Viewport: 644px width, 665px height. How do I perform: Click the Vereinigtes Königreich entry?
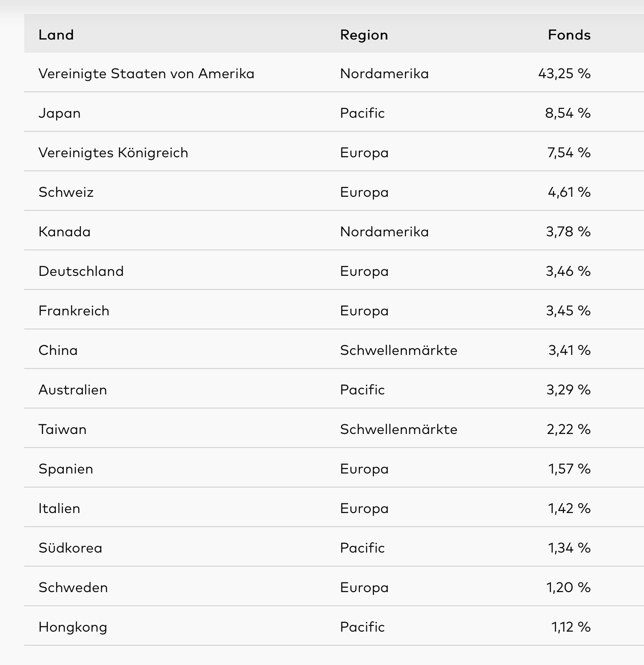[113, 152]
